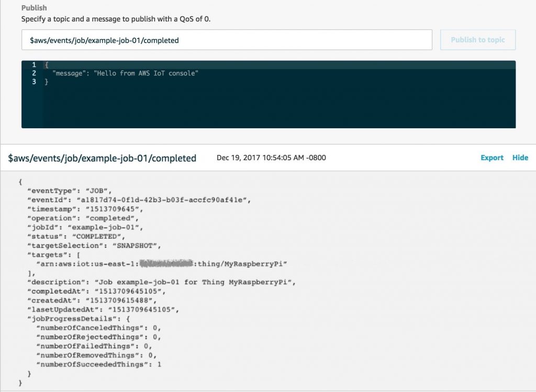Click the "operation": "completed" line
This screenshot has height=392, width=536.
(83, 218)
